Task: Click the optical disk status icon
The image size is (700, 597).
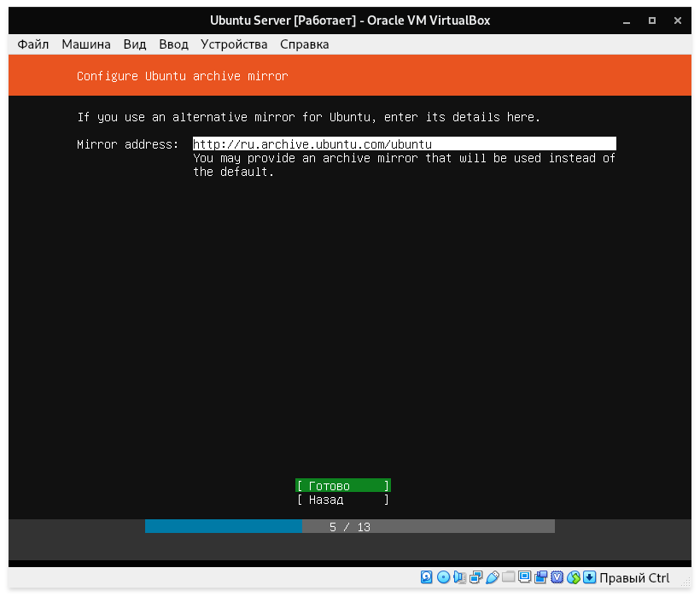Action: pyautogui.click(x=443, y=577)
